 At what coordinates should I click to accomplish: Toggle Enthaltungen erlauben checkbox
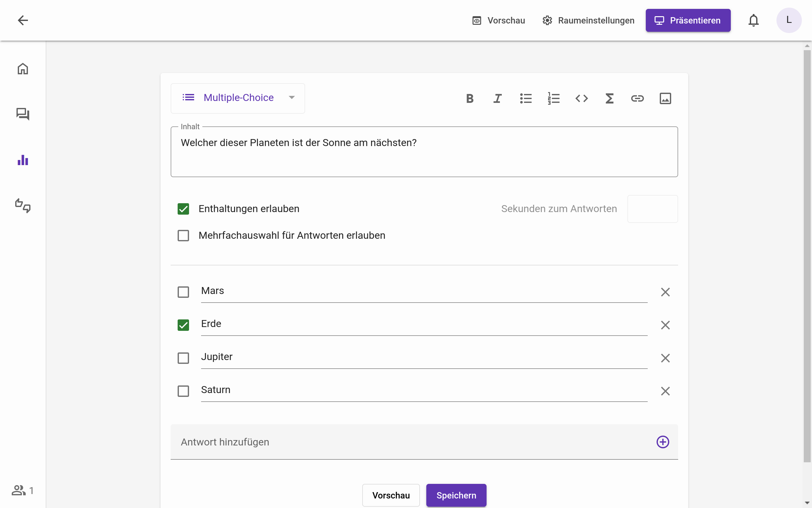click(x=183, y=209)
